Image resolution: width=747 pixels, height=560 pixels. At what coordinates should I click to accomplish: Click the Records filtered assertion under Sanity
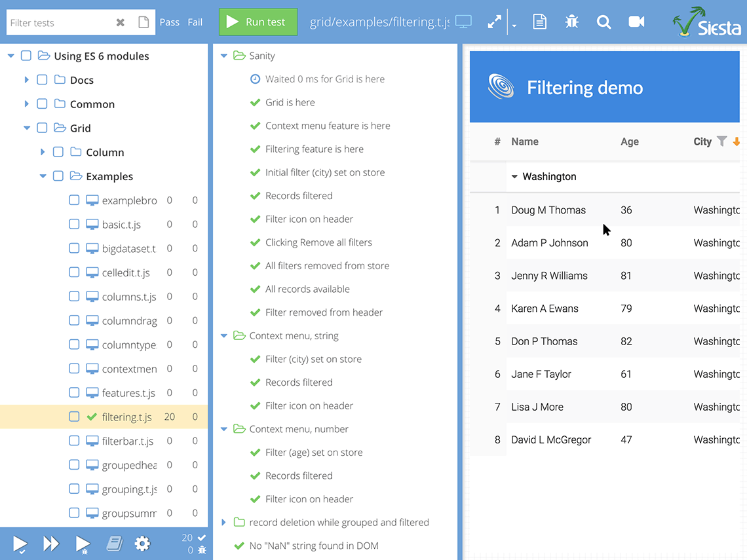[299, 196]
